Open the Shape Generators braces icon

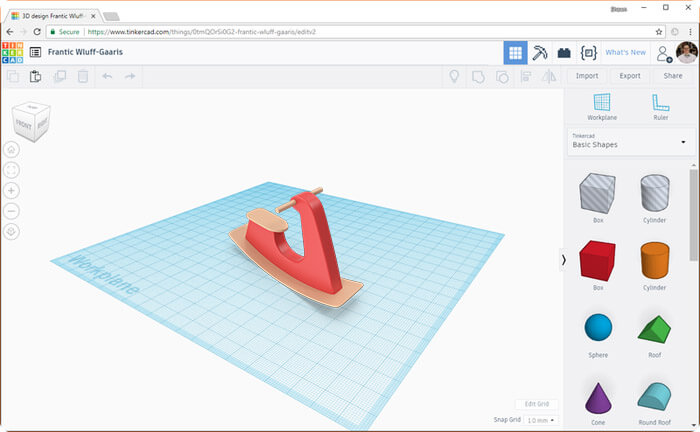click(x=588, y=53)
